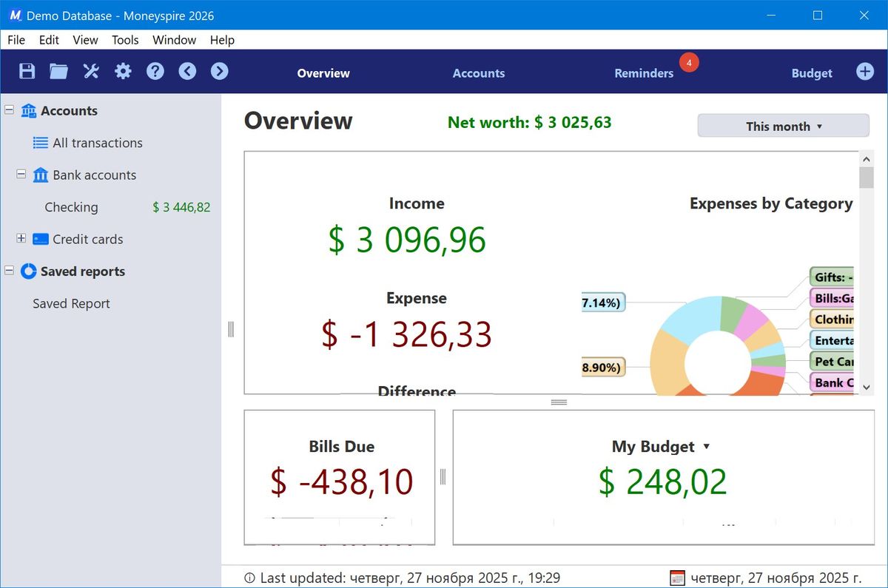888x588 pixels.
Task: Select All transactions in sidebar
Action: (97, 143)
